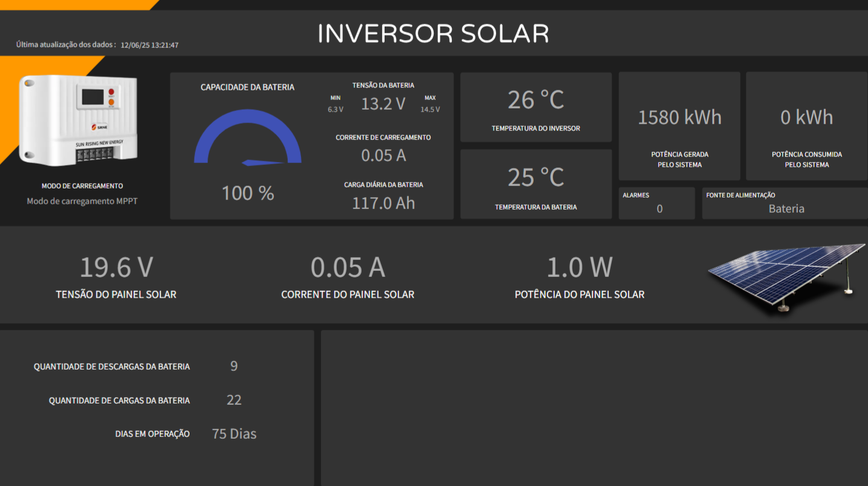
Task: Open the Temperatura do Inversor tile
Action: (x=535, y=107)
